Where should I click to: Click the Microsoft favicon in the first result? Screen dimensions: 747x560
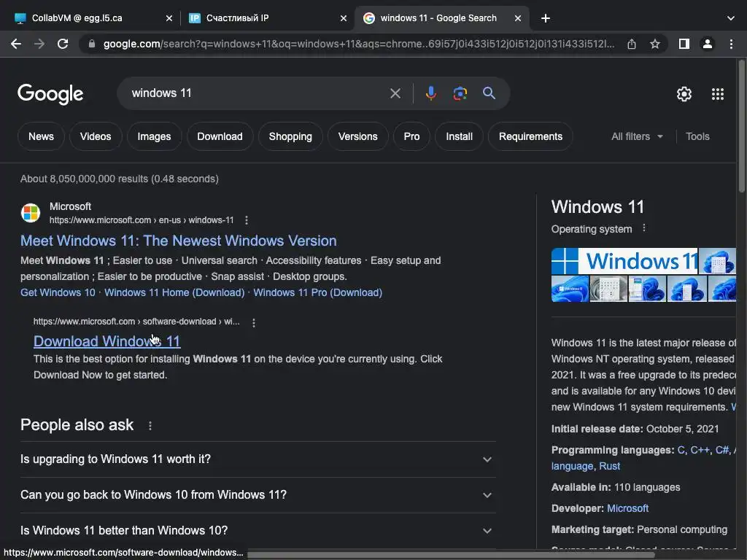[31, 213]
